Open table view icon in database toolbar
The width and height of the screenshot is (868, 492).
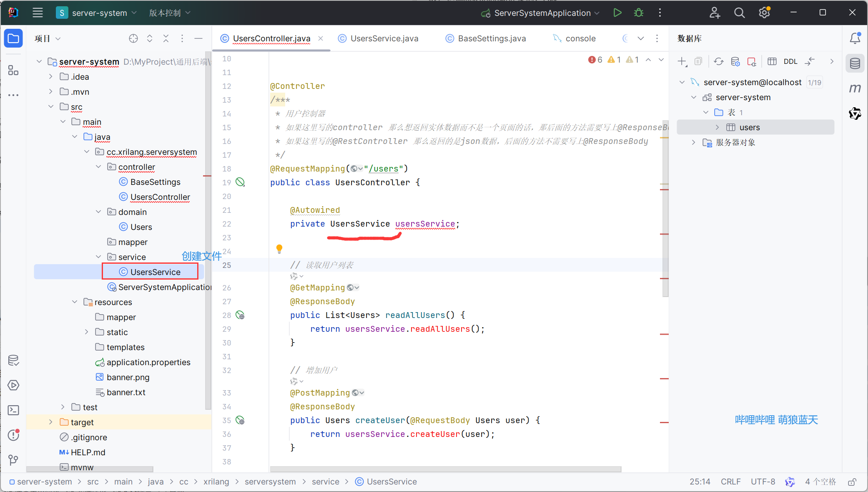coord(772,61)
